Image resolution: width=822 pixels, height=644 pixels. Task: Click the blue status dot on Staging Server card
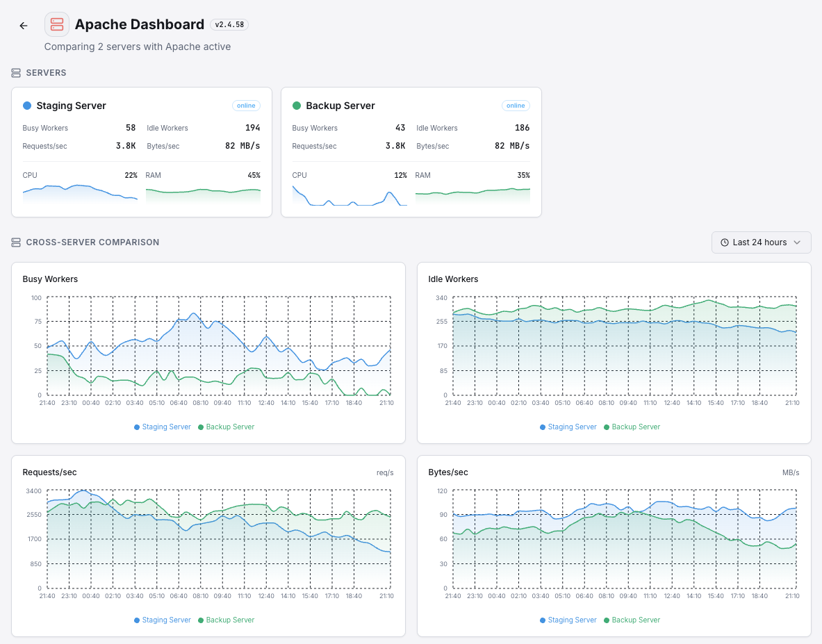coord(28,106)
